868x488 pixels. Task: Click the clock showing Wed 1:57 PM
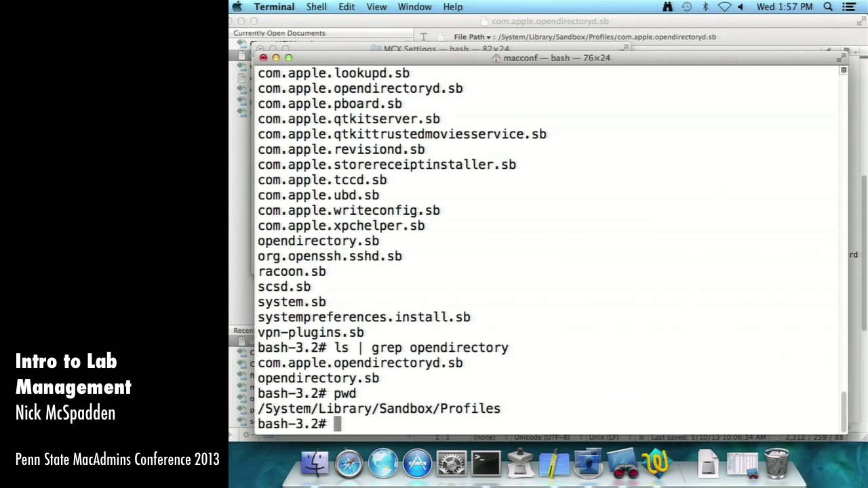click(785, 7)
